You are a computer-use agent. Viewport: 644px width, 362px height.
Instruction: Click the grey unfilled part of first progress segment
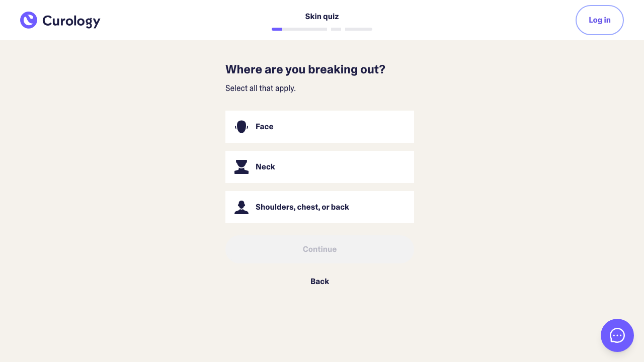click(304, 29)
